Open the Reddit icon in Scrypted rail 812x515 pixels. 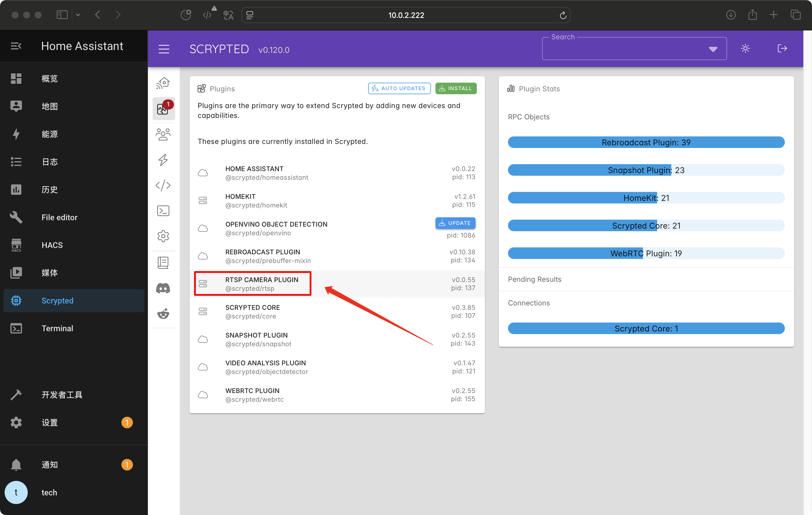tap(164, 314)
